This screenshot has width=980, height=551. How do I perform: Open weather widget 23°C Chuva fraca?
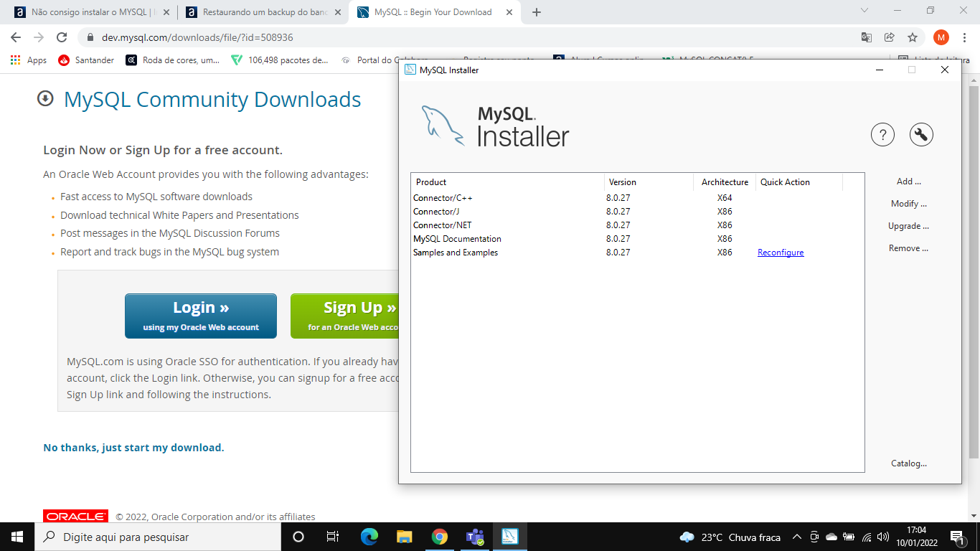point(730,537)
